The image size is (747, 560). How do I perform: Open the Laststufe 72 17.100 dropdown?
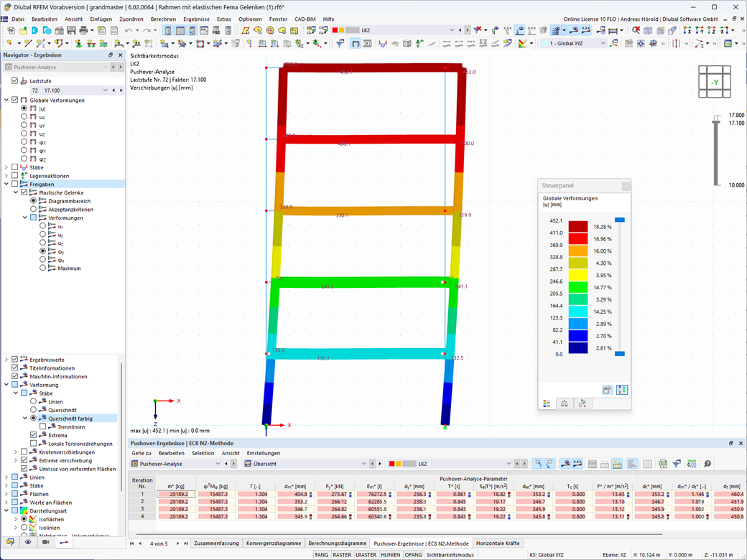pos(106,90)
